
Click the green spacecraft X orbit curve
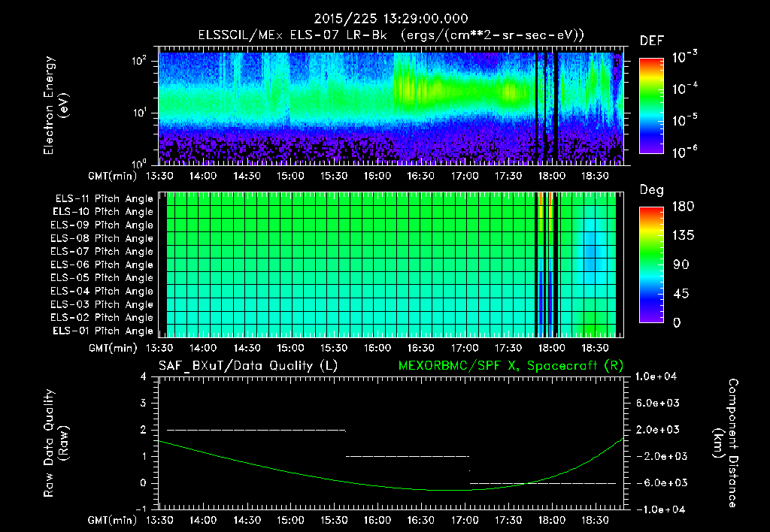point(390,486)
